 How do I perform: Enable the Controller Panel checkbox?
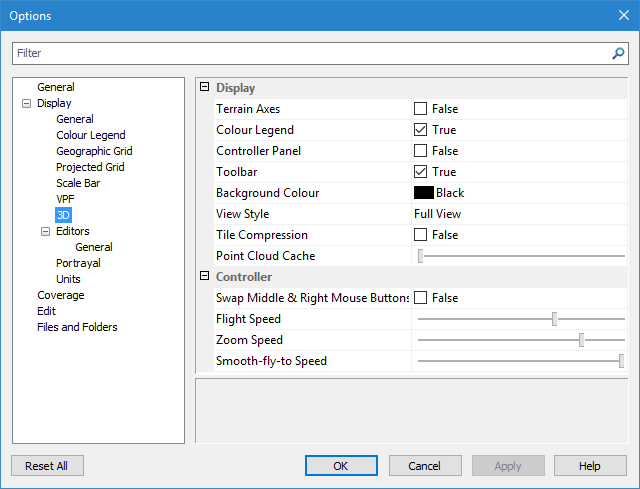(421, 151)
